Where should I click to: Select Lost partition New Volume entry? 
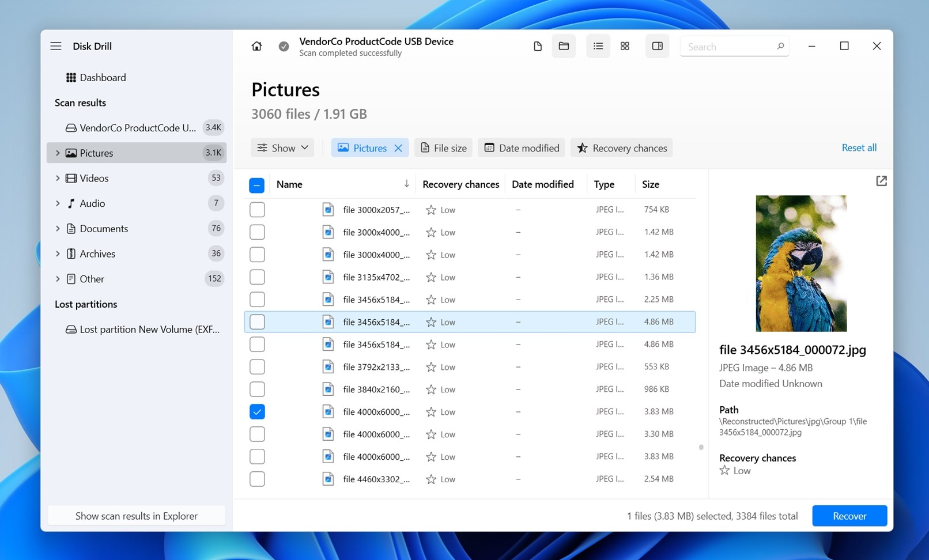click(x=137, y=330)
